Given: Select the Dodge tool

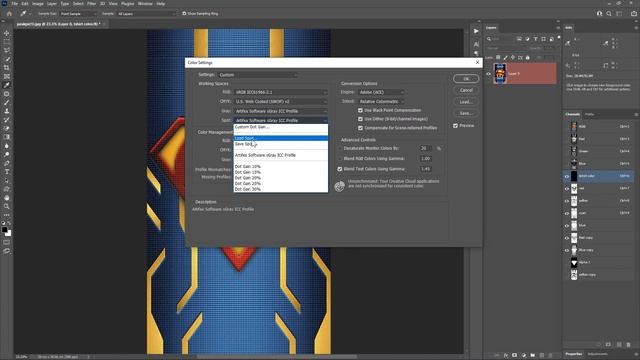Looking at the screenshot, I should (x=7, y=154).
